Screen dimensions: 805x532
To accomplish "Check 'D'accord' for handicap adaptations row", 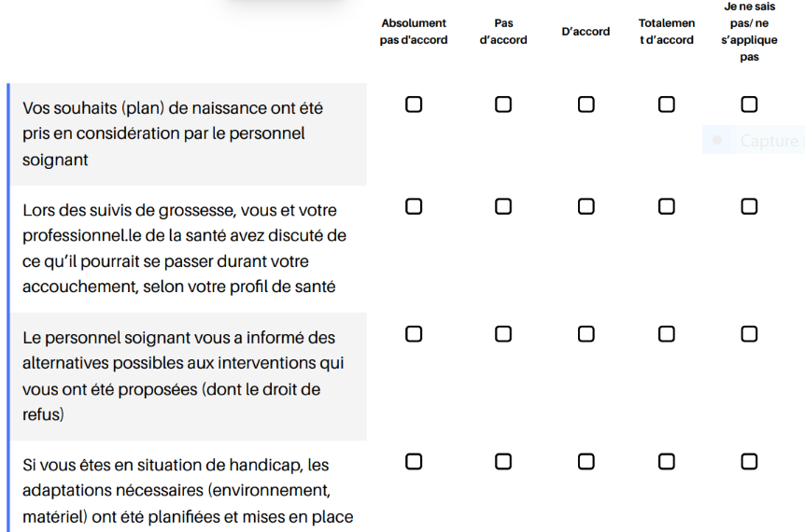I will pos(586,461).
